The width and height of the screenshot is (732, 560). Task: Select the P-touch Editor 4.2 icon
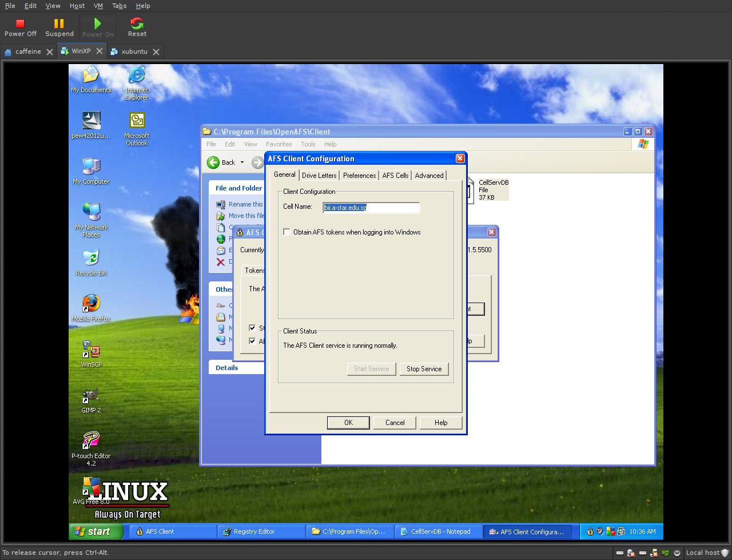[91, 449]
